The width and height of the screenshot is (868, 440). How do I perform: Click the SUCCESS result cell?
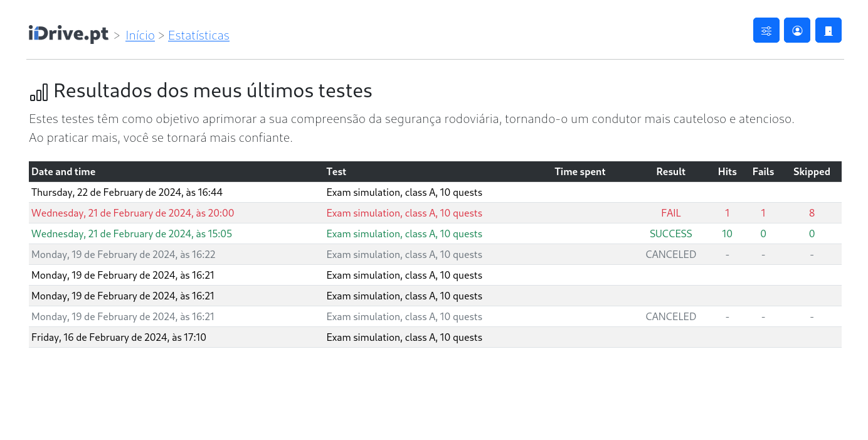(670, 234)
